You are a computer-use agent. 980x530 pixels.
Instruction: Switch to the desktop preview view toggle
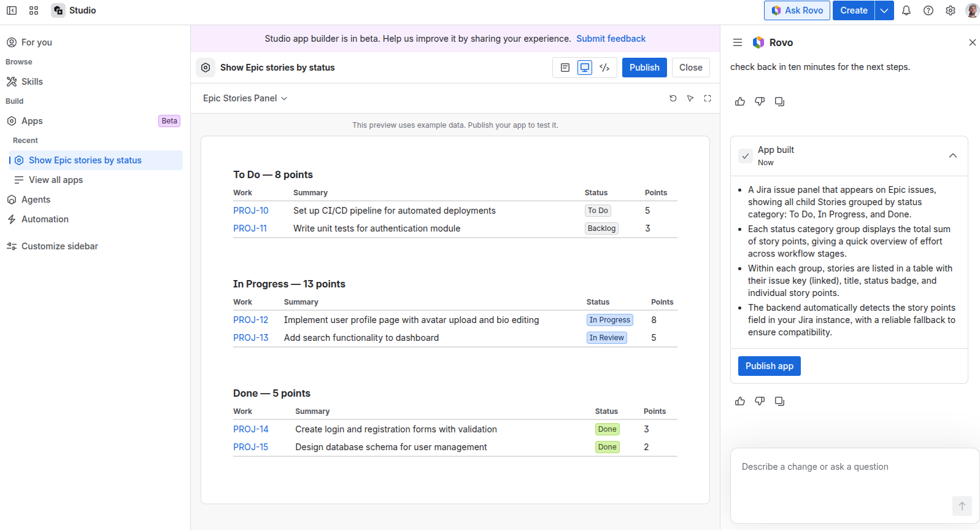[x=585, y=68]
